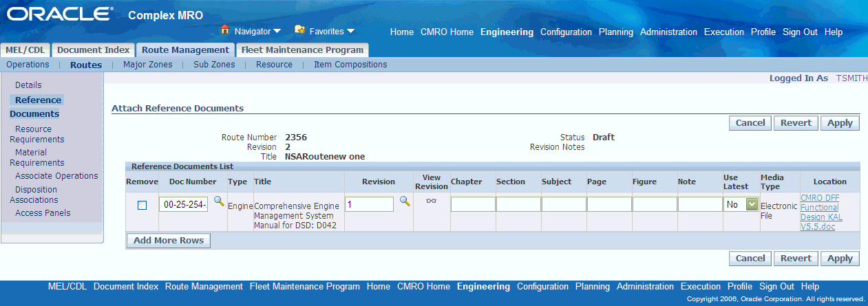Open Disposition Associations in side menu
The height and width of the screenshot is (306, 868).
35,195
